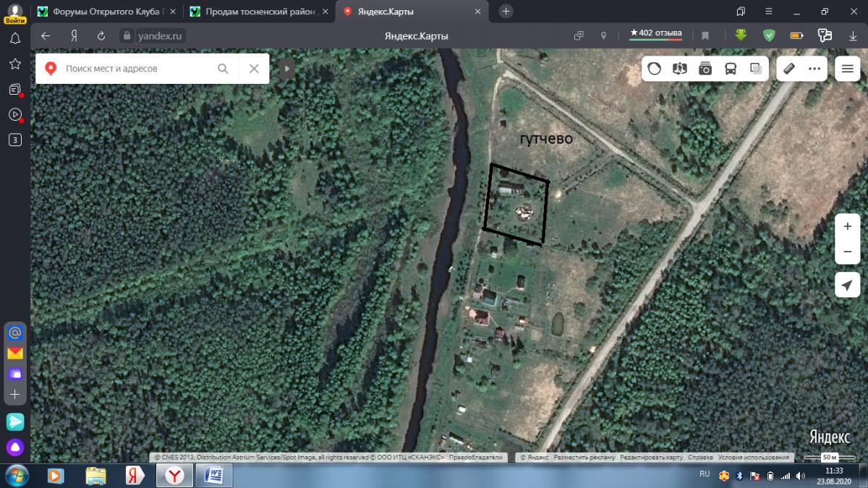868x488 pixels.
Task: Open the hamburger main menu of Yandex Maps
Action: [847, 69]
